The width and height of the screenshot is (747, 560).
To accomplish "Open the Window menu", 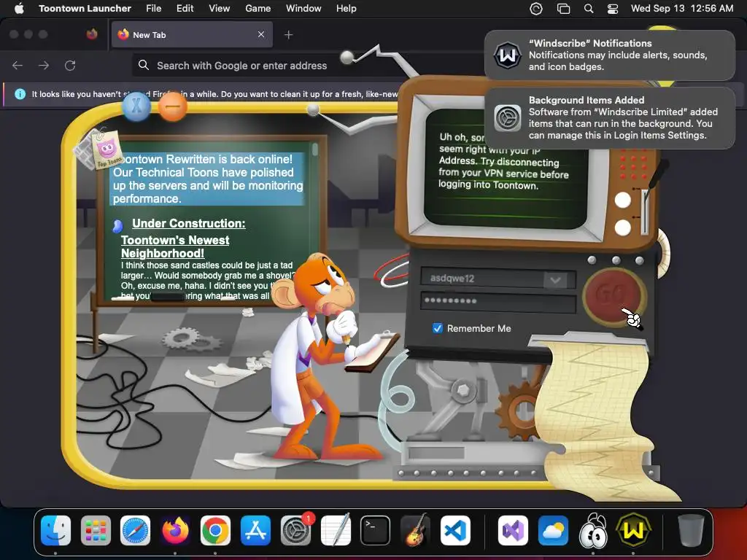I will 303,8.
